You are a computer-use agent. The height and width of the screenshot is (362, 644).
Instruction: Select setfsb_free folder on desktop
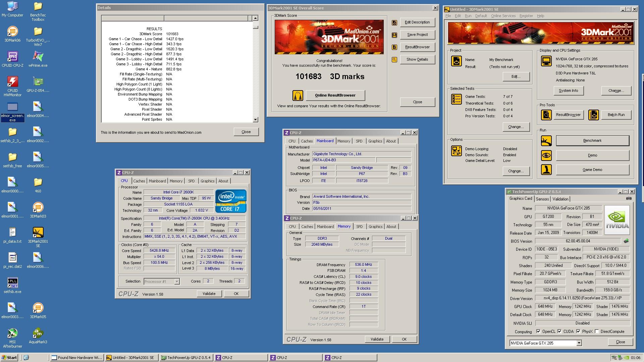12,160
